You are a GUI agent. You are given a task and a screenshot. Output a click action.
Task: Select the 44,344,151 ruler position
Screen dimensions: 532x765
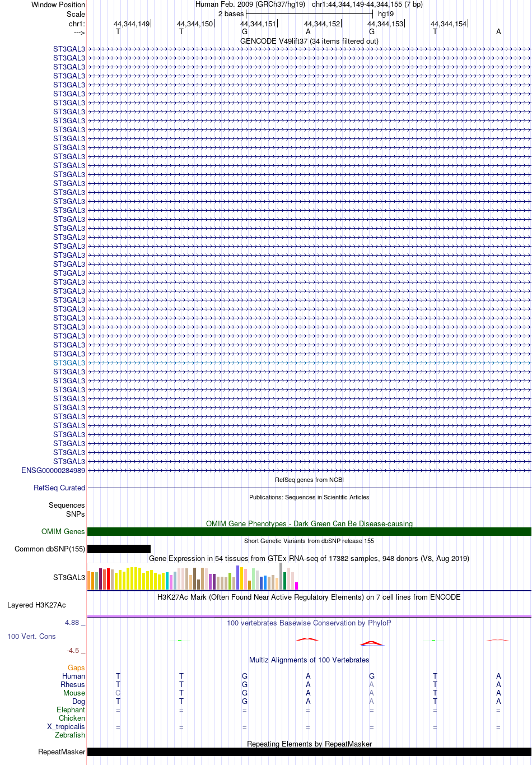click(x=258, y=24)
